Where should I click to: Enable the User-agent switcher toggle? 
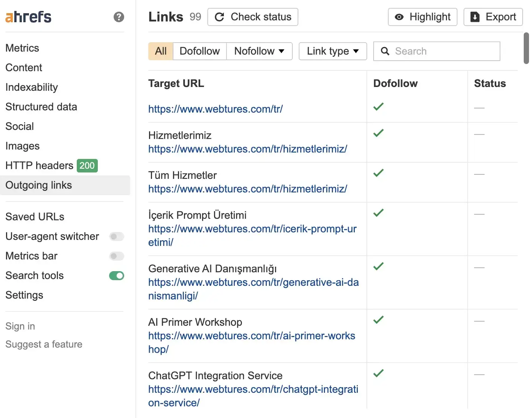coord(116,236)
